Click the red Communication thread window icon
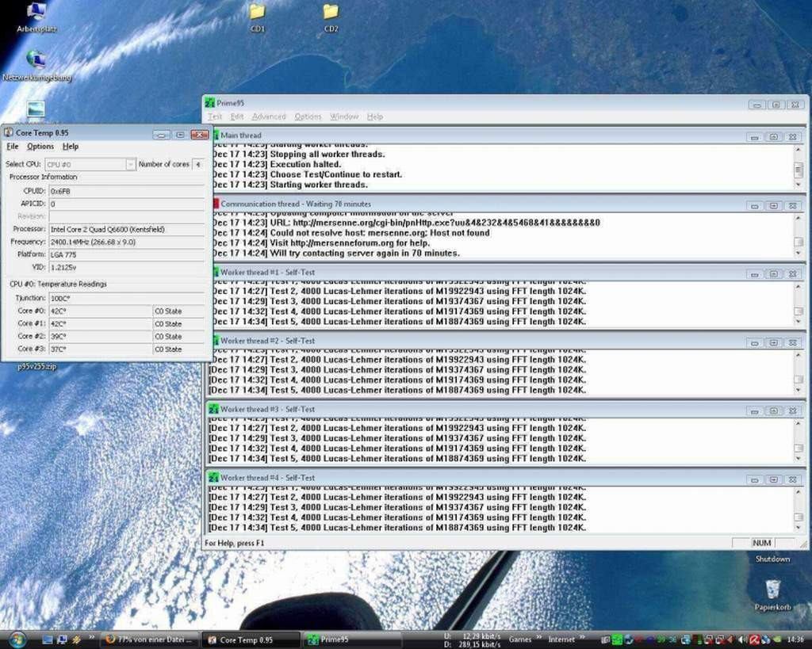812x649 pixels. 216,204
